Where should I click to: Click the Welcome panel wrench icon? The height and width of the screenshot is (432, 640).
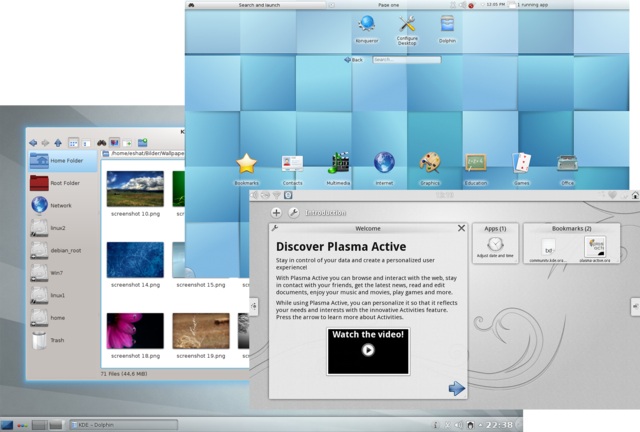(275, 228)
